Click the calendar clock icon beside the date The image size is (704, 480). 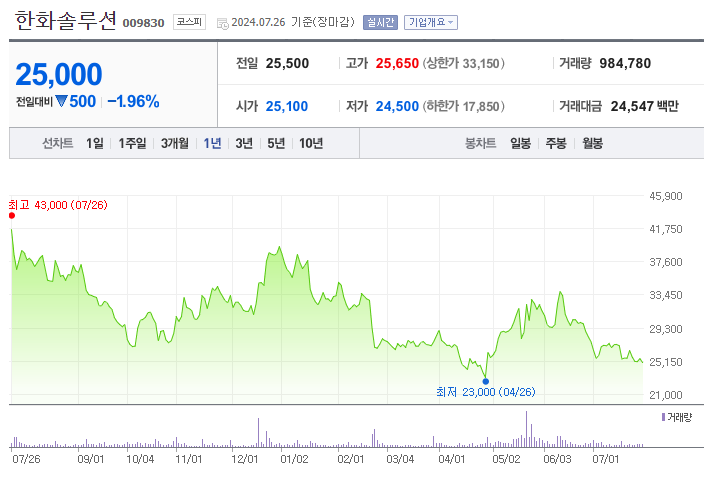click(222, 23)
